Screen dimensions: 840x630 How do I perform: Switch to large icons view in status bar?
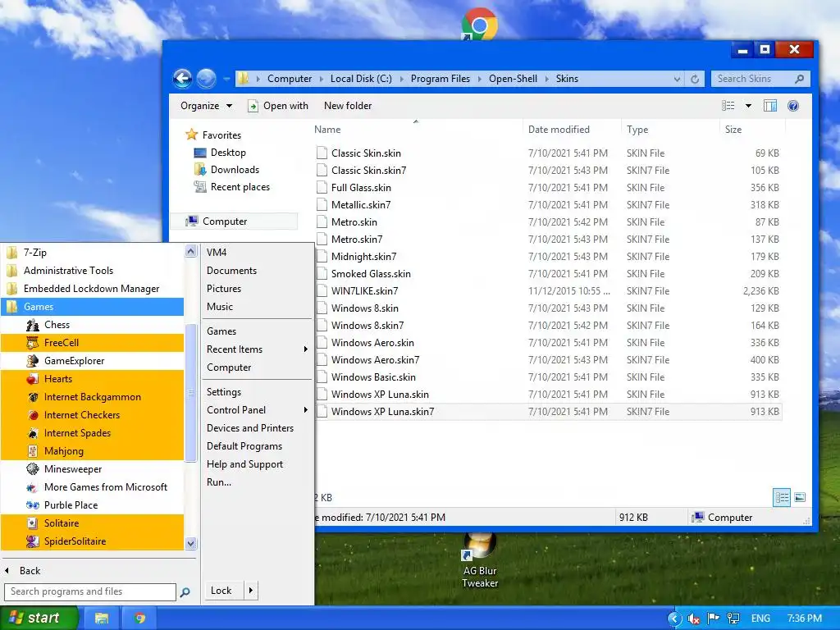[800, 497]
